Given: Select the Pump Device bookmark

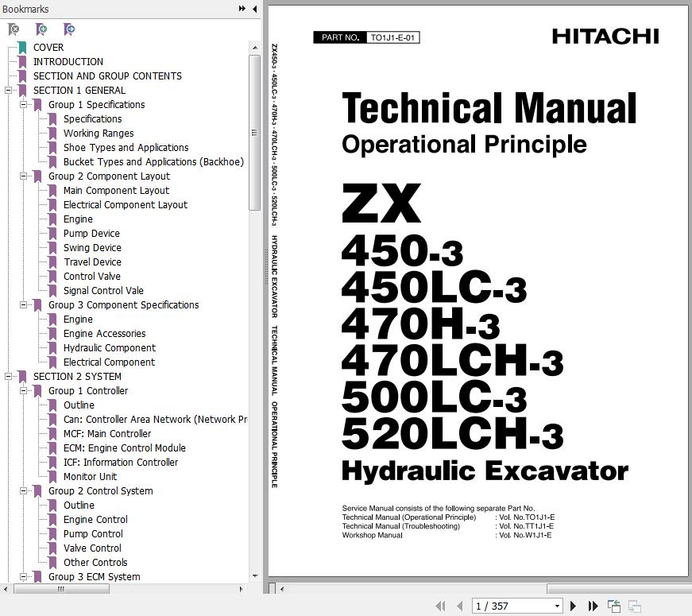Looking at the screenshot, I should [91, 233].
